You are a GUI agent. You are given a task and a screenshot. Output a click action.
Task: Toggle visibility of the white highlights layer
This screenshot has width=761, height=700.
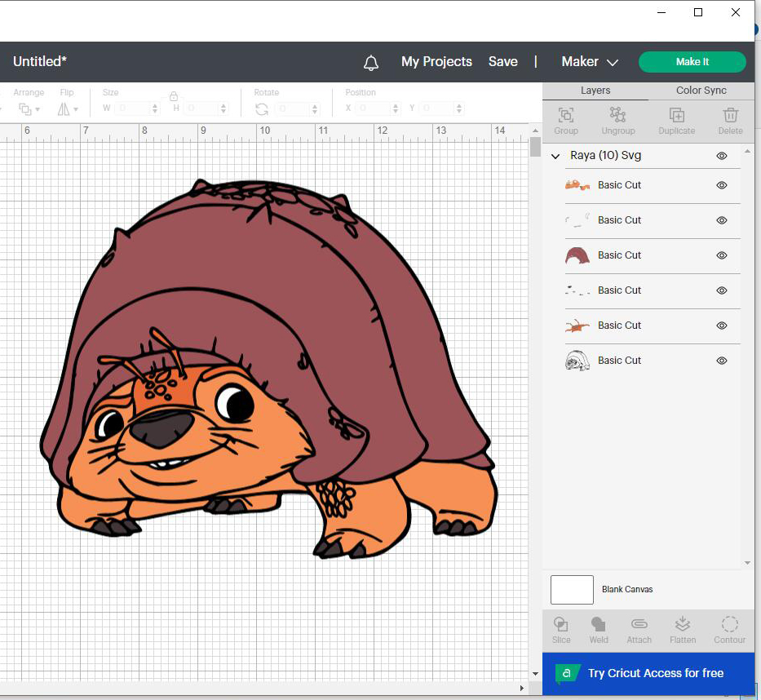tap(722, 220)
